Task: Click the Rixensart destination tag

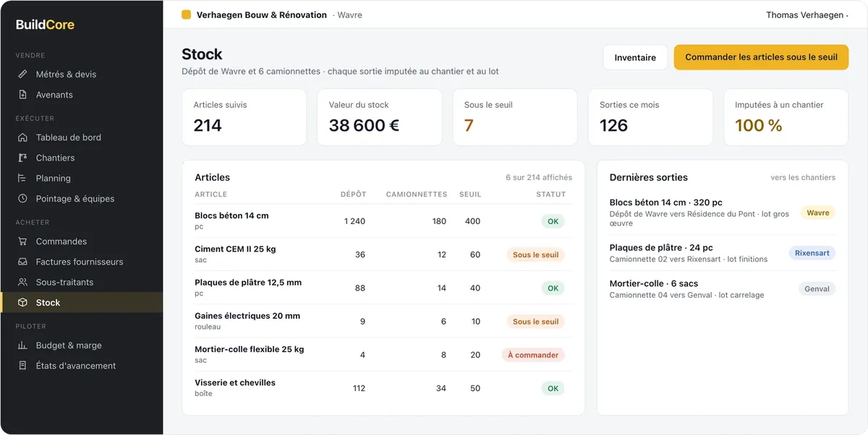Action: pyautogui.click(x=812, y=254)
